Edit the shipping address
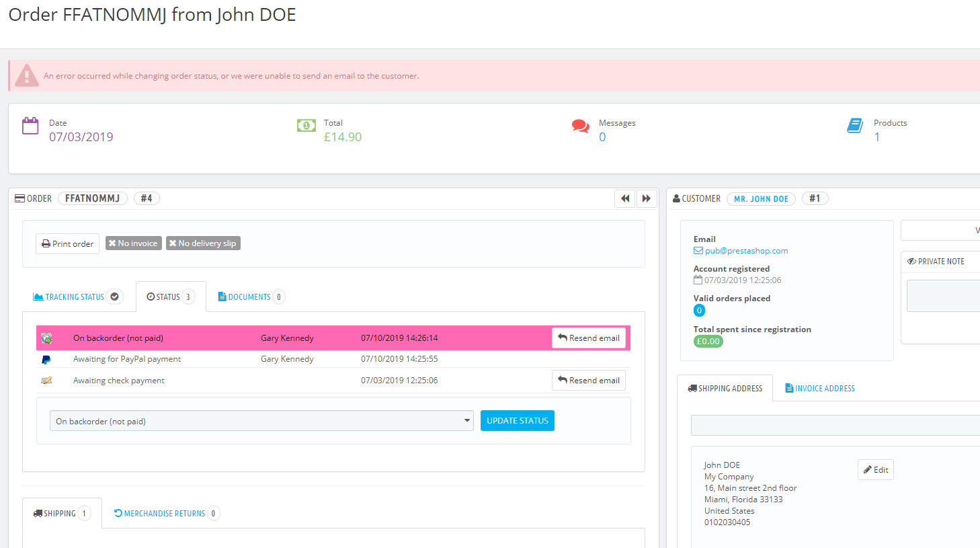Viewport: 980px width, 548px height. (x=876, y=469)
